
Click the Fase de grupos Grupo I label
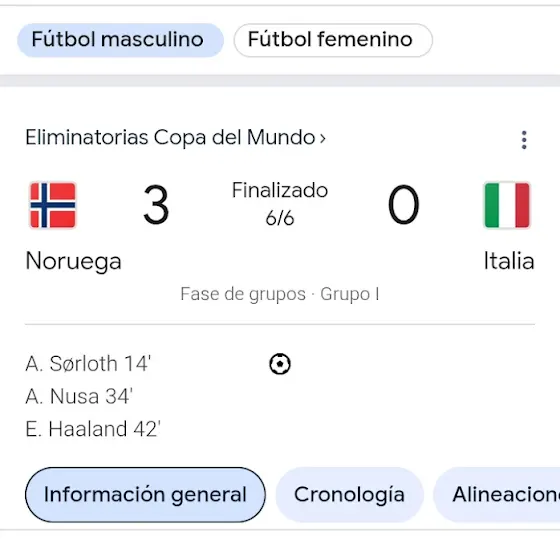click(x=280, y=294)
